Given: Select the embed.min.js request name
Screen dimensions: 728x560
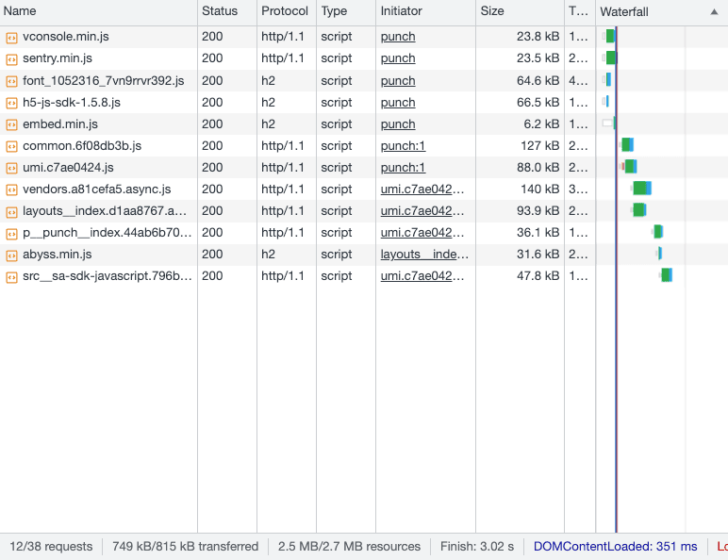Looking at the screenshot, I should pyautogui.click(x=60, y=124).
